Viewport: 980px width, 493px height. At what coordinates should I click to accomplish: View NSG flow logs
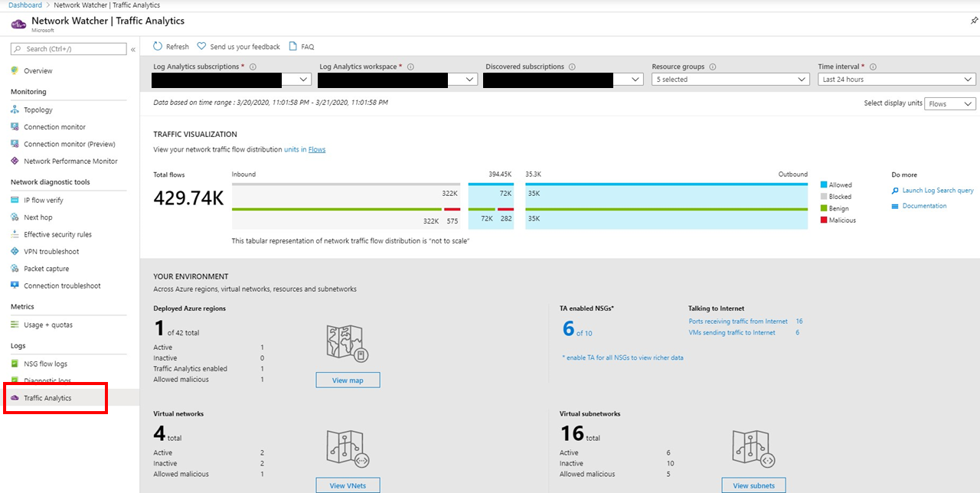[x=47, y=362]
